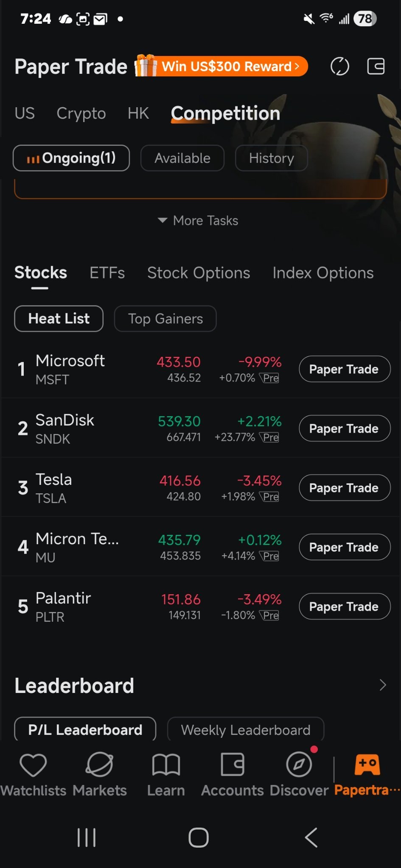Open the Stock Options tab
The width and height of the screenshot is (401, 868).
pyautogui.click(x=199, y=273)
